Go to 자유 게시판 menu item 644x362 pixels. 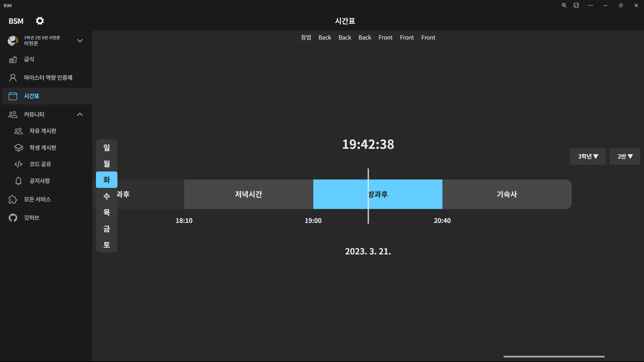point(43,131)
